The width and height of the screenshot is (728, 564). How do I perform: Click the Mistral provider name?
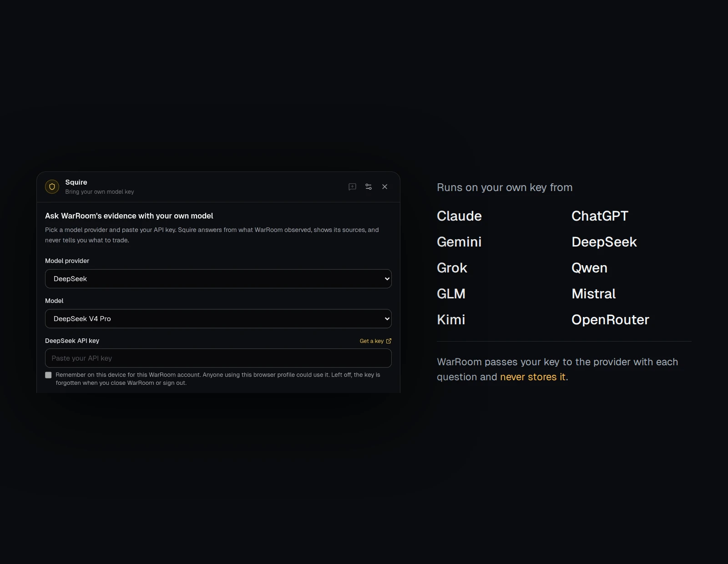[x=593, y=294]
